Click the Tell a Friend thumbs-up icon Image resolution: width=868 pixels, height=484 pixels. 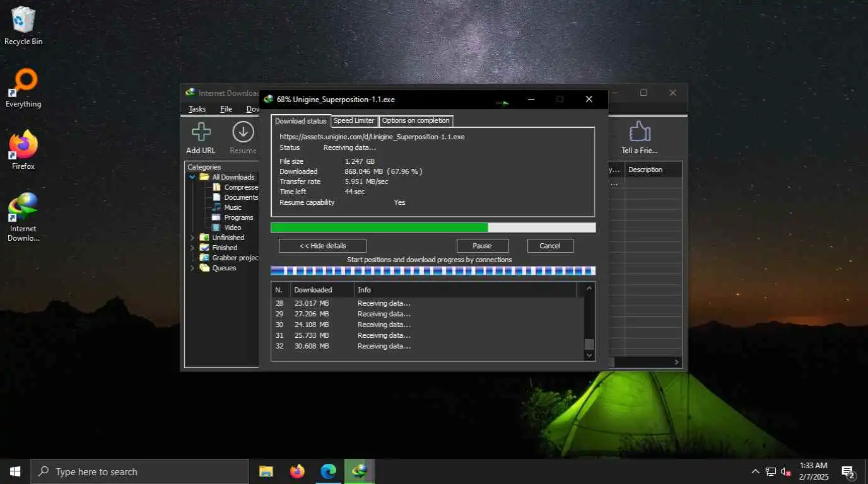pos(639,132)
